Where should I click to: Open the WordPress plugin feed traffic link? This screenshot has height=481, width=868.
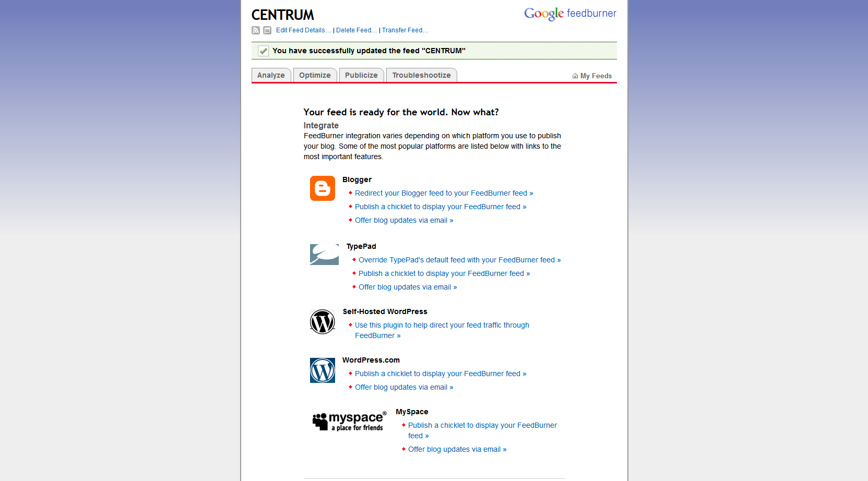[442, 330]
